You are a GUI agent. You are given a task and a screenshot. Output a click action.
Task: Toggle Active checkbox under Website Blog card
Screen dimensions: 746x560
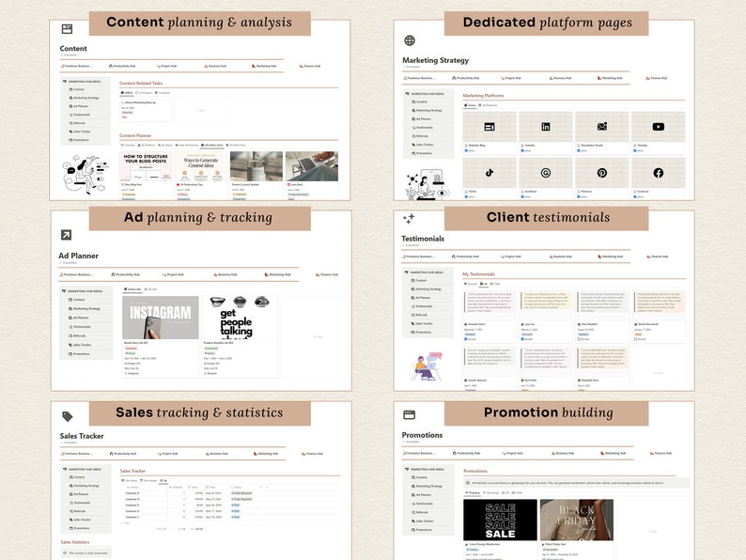(466, 150)
